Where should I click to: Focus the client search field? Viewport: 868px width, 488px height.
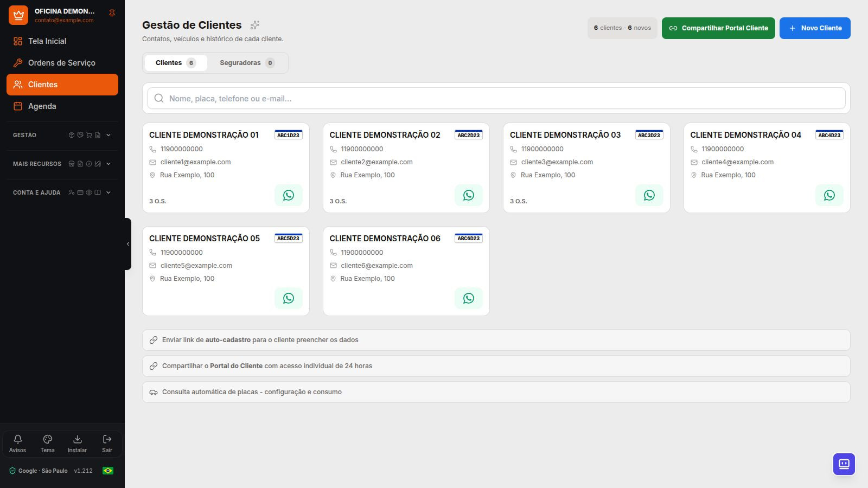pyautogui.click(x=496, y=98)
